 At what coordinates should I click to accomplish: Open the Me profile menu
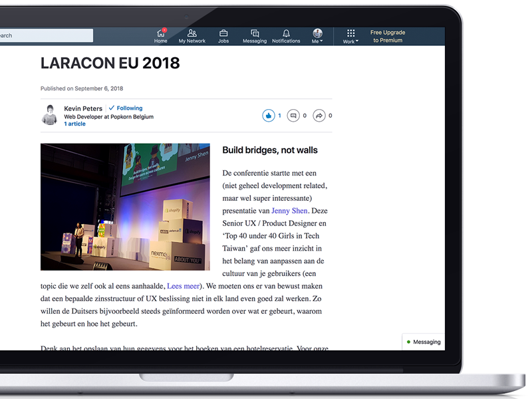tap(317, 36)
